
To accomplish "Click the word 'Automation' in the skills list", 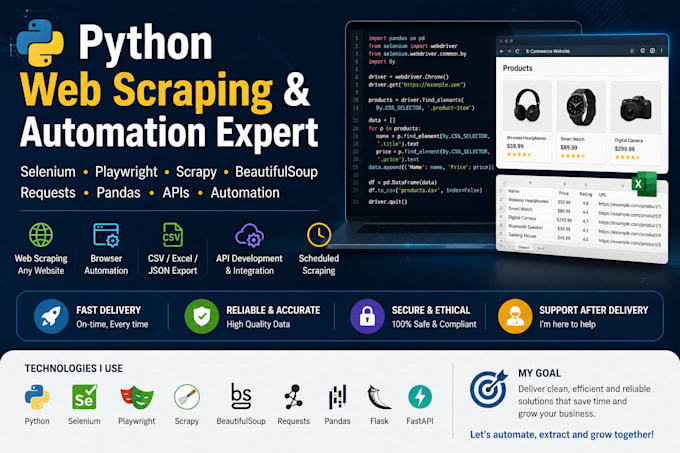I will click(x=245, y=192).
